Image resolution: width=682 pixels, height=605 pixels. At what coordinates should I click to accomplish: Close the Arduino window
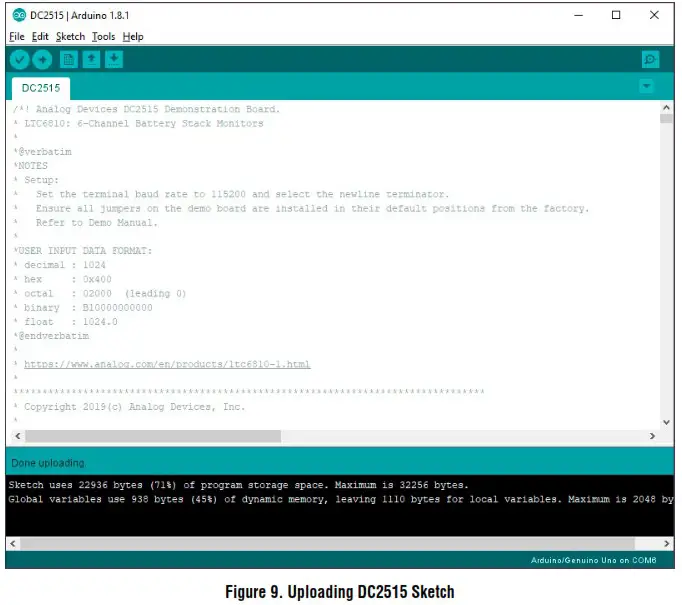[x=654, y=15]
